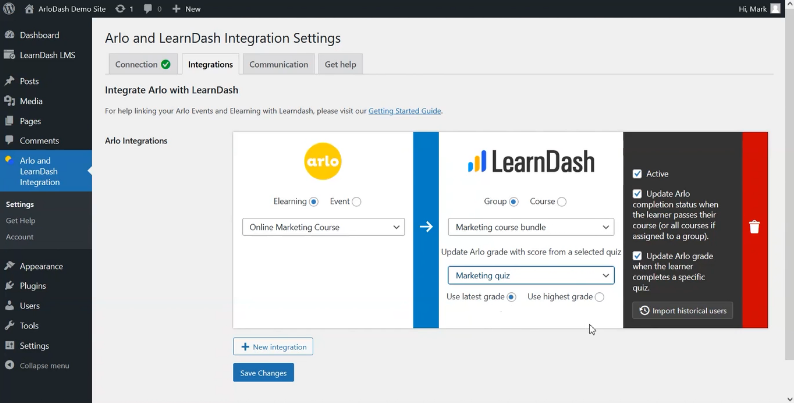Toggle Update Arlo grade on quiz checkbox

(637, 256)
